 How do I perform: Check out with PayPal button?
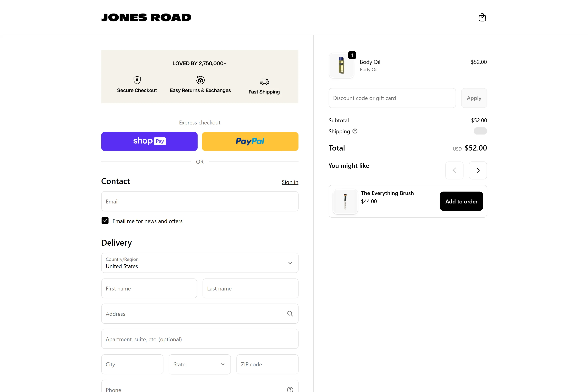(250, 141)
